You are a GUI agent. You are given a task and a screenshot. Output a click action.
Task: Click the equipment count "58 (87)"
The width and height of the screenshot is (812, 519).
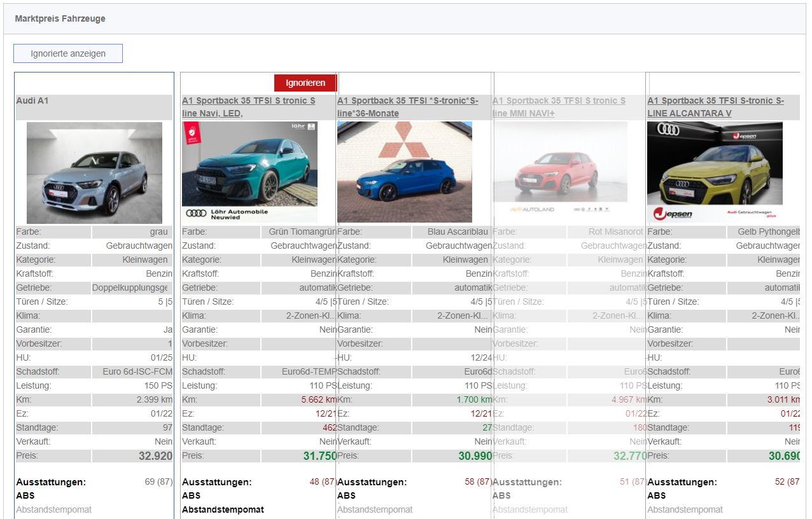[x=479, y=482]
